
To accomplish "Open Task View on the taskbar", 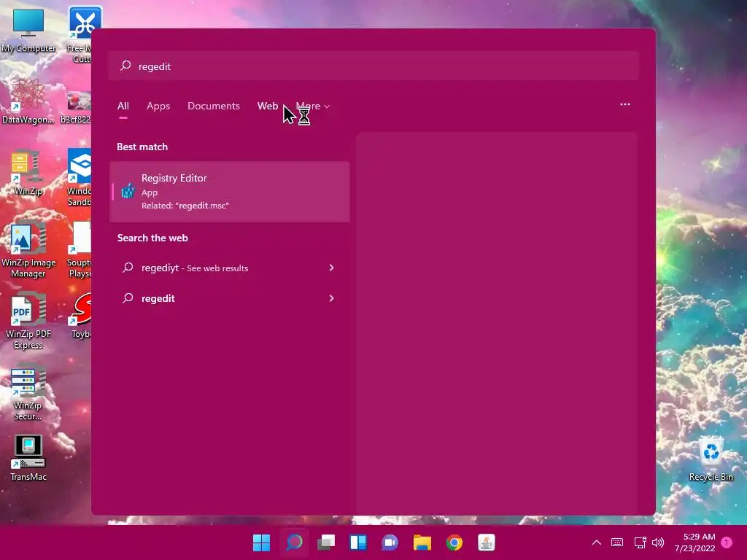I will [326, 542].
